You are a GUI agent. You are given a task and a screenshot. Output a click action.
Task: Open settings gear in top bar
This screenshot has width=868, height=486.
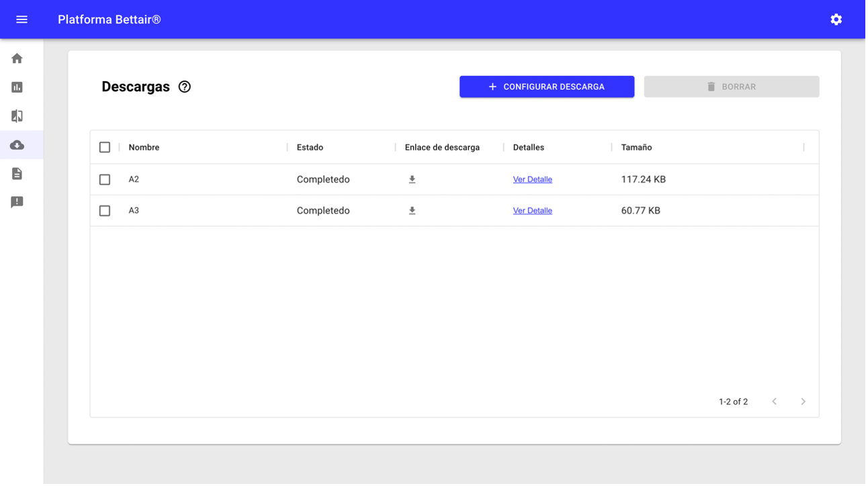836,19
